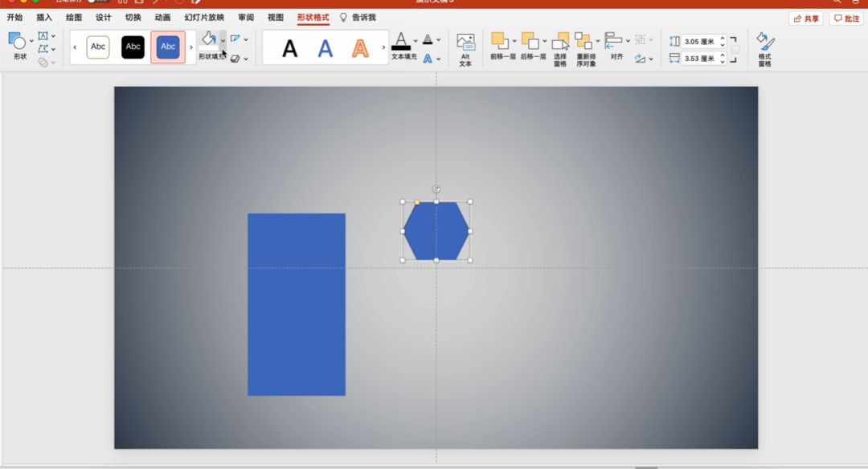Show more shape styles with right arrow

click(191, 47)
